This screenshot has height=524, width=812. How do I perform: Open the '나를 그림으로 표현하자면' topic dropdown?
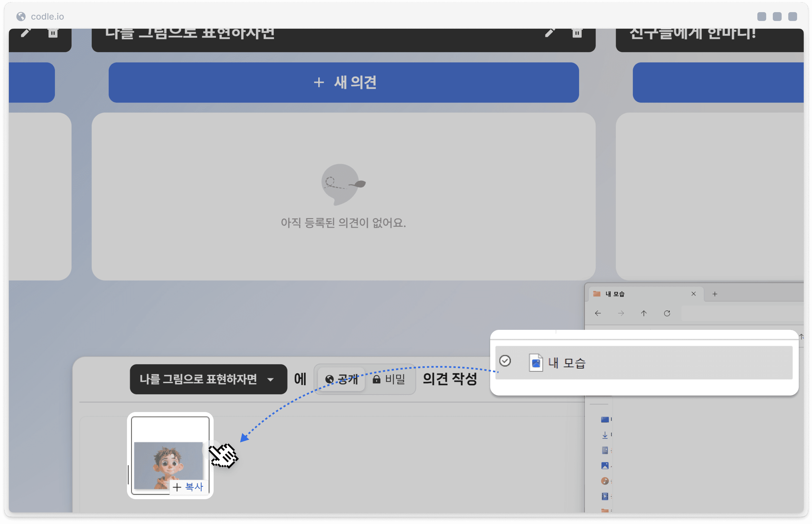click(x=208, y=379)
